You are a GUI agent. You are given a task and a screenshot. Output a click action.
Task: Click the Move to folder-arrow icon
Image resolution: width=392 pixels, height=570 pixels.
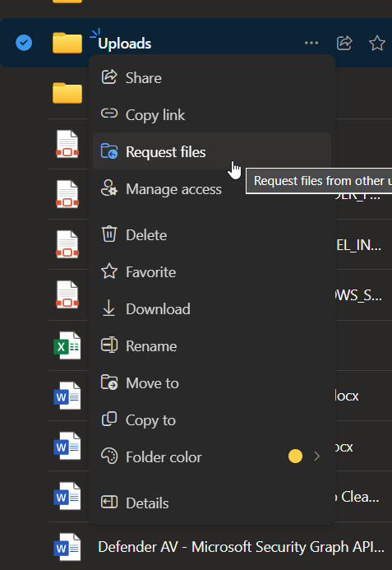(109, 382)
